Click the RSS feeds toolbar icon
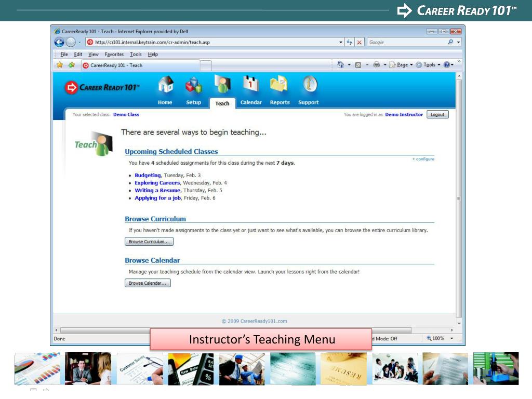The image size is (532, 399). click(x=358, y=65)
